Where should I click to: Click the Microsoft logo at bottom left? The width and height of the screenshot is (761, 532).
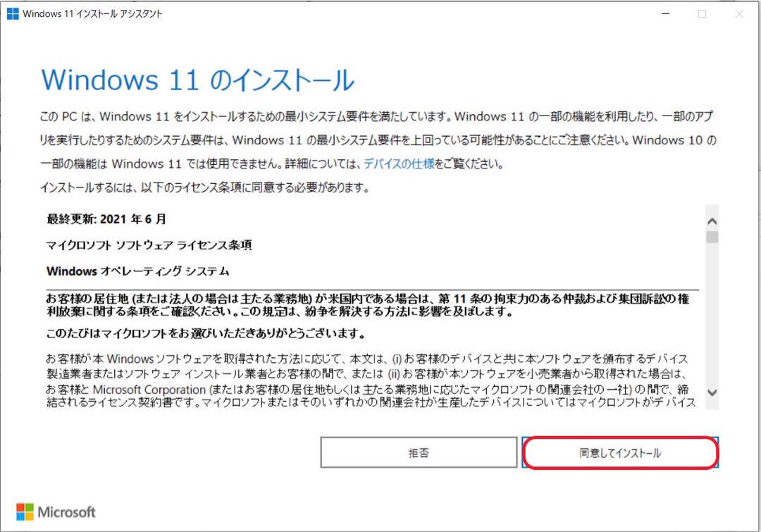[56, 512]
